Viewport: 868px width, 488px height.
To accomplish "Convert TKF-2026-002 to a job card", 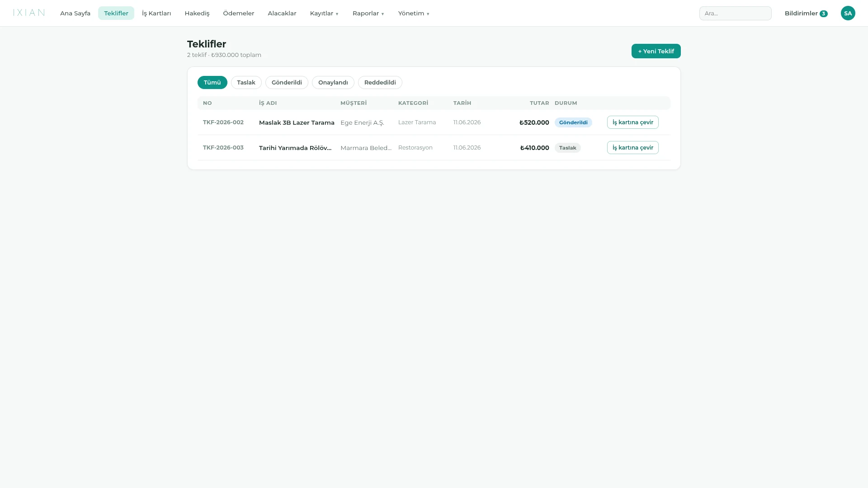I will click(632, 122).
